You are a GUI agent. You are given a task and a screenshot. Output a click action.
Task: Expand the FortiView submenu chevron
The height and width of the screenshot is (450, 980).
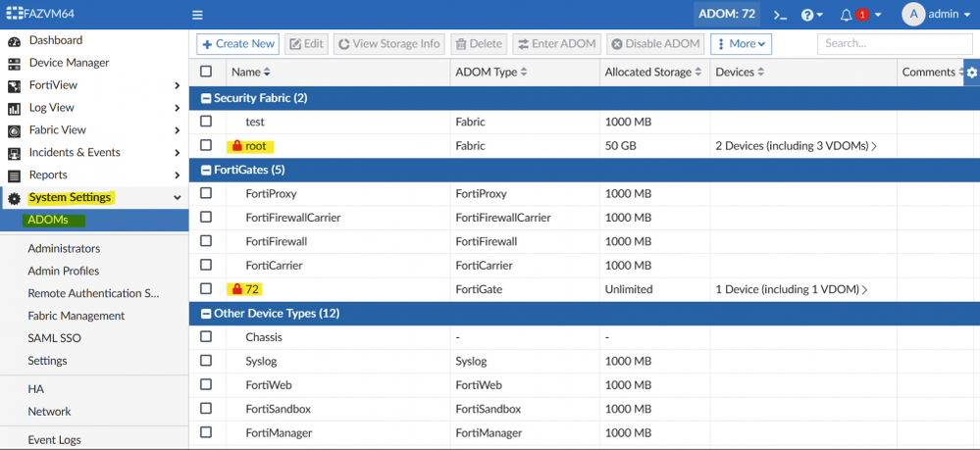pyautogui.click(x=178, y=85)
